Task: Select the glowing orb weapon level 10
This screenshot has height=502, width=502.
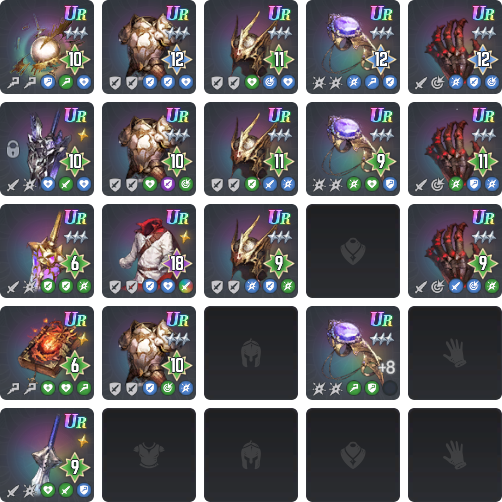Action: [47, 47]
